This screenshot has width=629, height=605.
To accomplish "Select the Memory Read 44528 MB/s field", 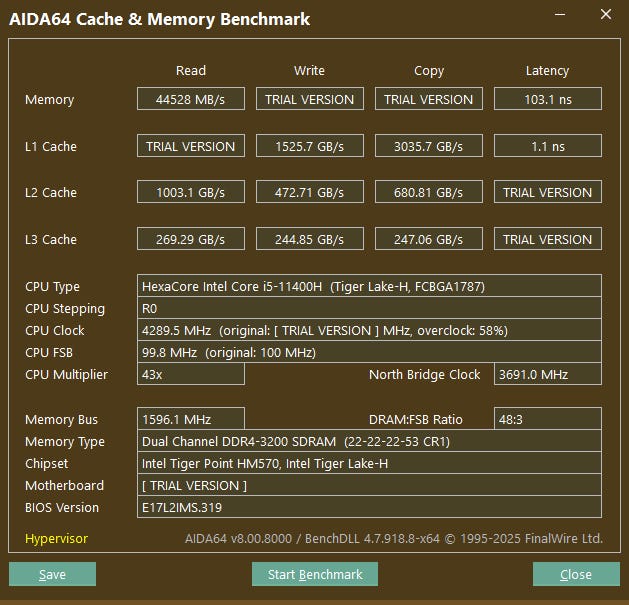I will pyautogui.click(x=190, y=99).
